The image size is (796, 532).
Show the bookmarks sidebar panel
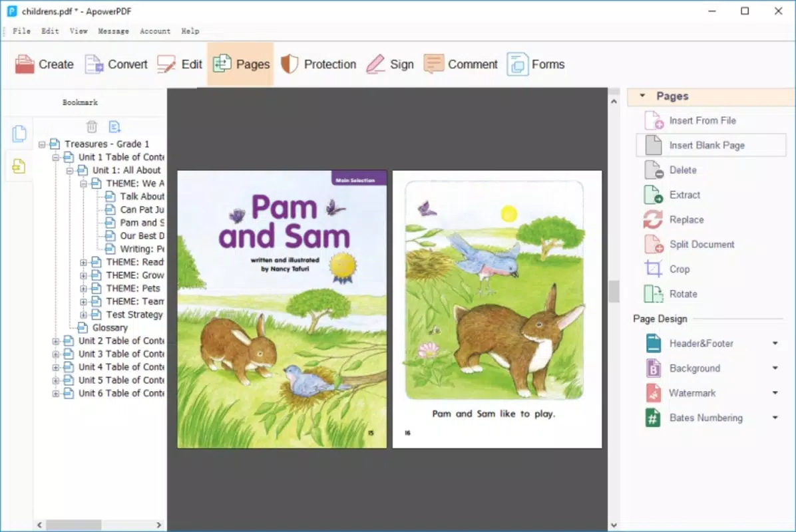click(x=19, y=166)
